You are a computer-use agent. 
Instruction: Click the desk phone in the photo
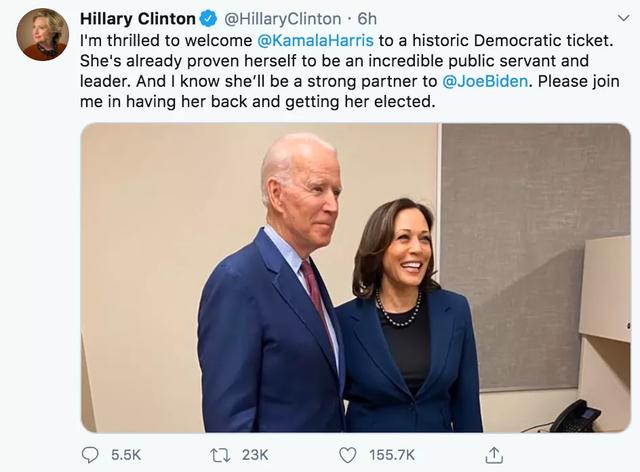tap(575, 414)
